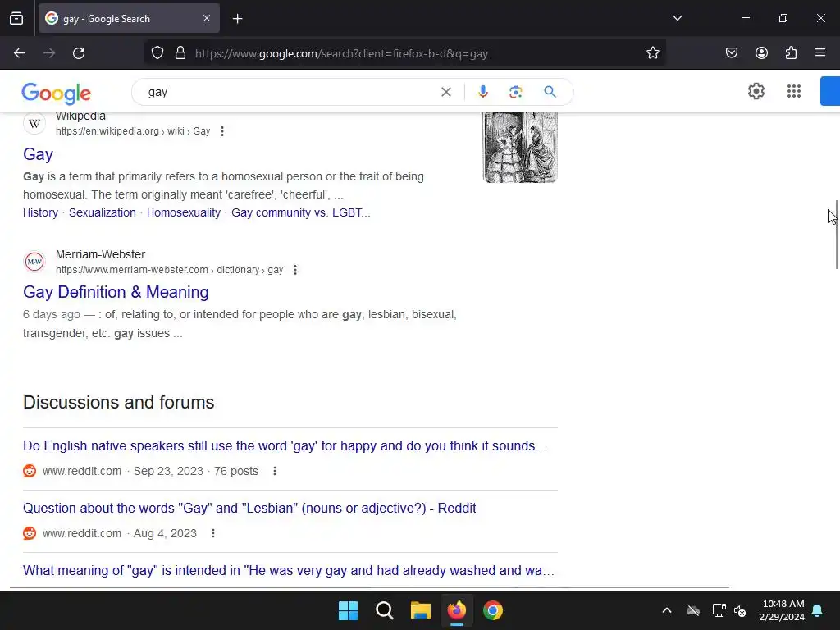The height and width of the screenshot is (630, 840).
Task: Close the 'gay - Google Search' tab
Action: coord(207,18)
